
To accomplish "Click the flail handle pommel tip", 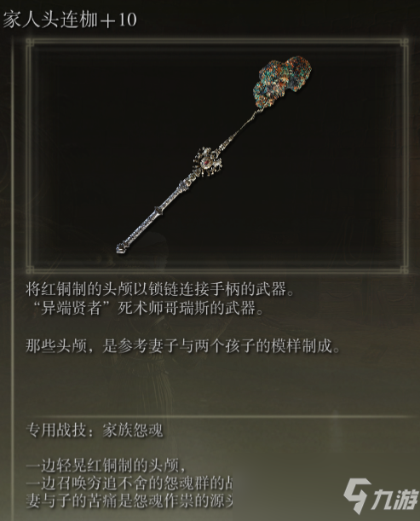I will pyautogui.click(x=121, y=248).
